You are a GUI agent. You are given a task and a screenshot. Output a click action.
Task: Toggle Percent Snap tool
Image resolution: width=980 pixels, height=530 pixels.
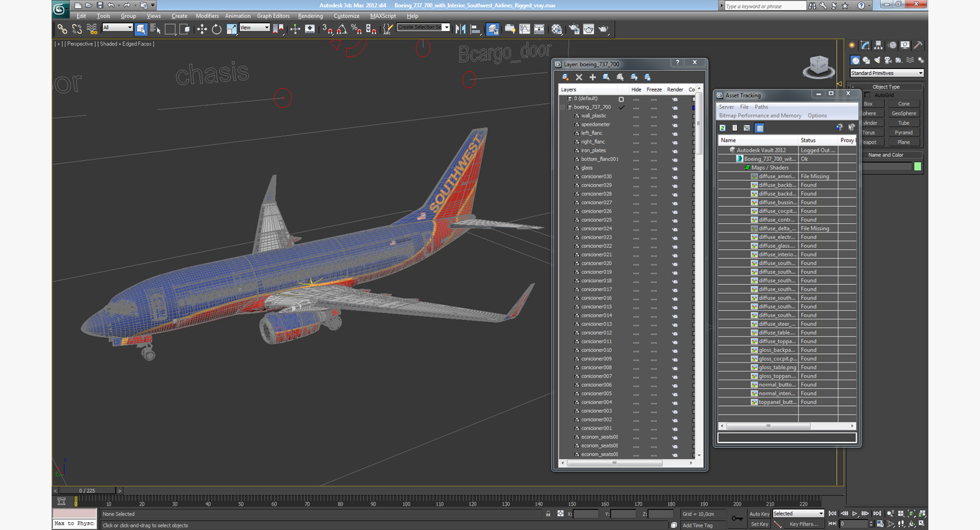356,29
